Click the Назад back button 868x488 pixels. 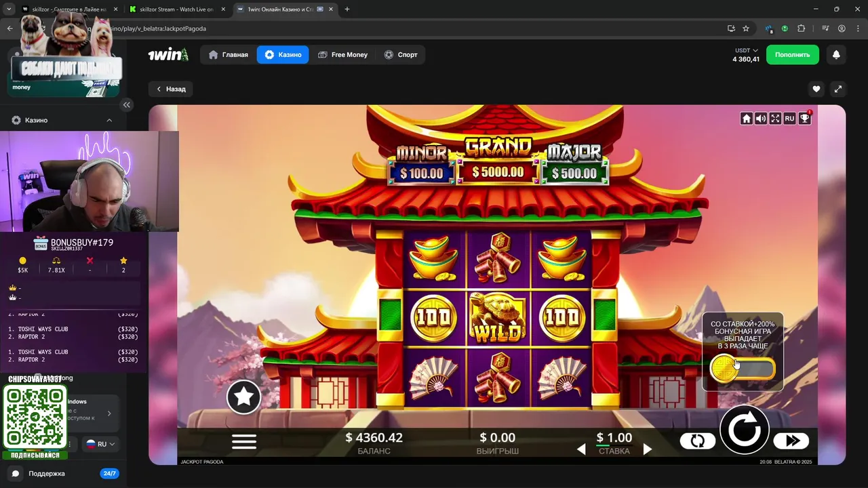tap(171, 89)
